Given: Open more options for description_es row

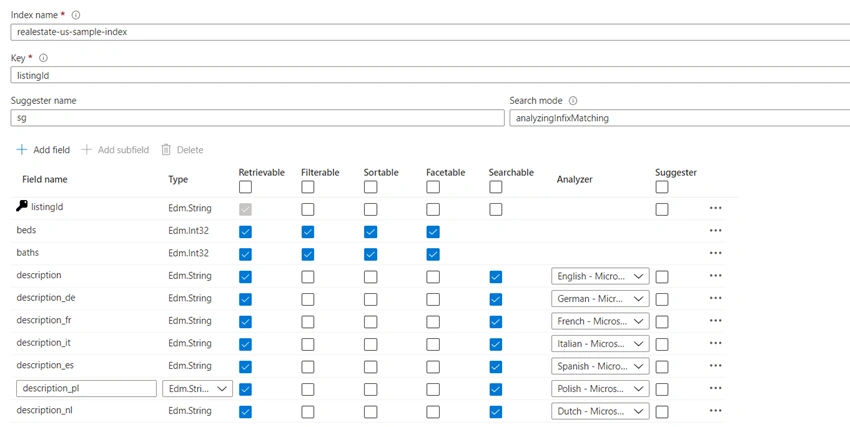Looking at the screenshot, I should click(x=716, y=366).
